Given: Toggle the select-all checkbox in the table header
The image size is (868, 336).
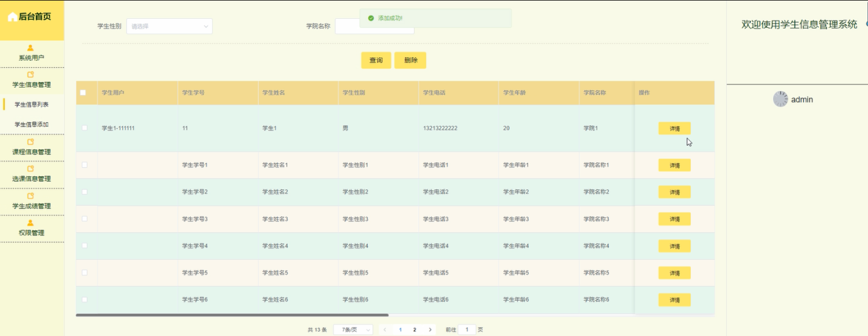Looking at the screenshot, I should (83, 92).
